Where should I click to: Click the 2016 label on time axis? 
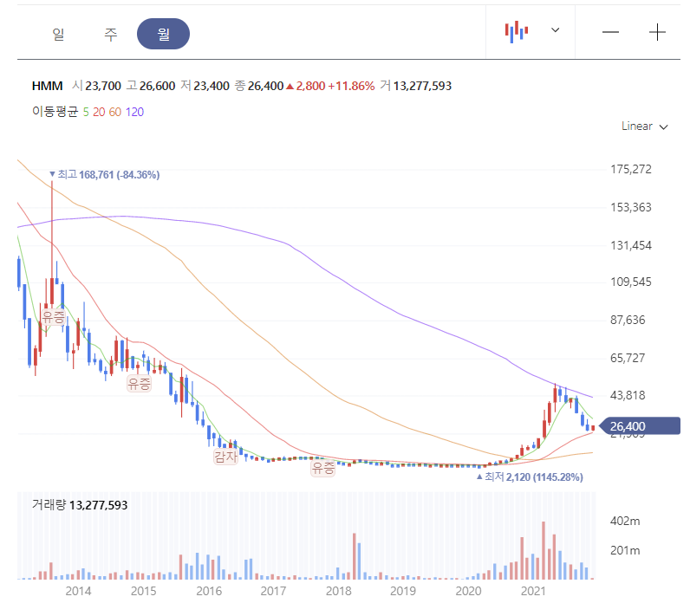click(x=209, y=591)
